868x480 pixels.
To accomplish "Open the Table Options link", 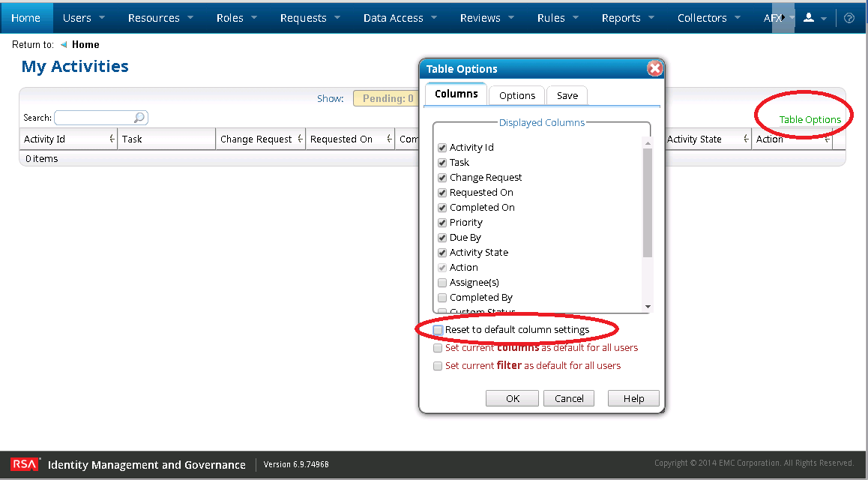I will pos(810,119).
